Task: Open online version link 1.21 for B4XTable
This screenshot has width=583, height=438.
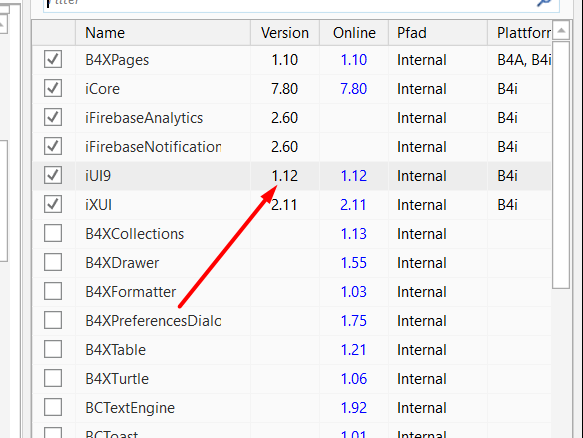Action: [354, 350]
